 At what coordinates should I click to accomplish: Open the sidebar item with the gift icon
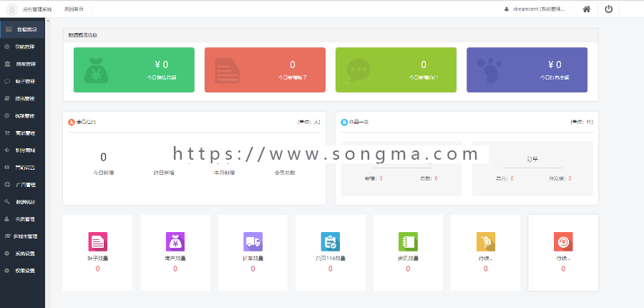tap(22, 168)
